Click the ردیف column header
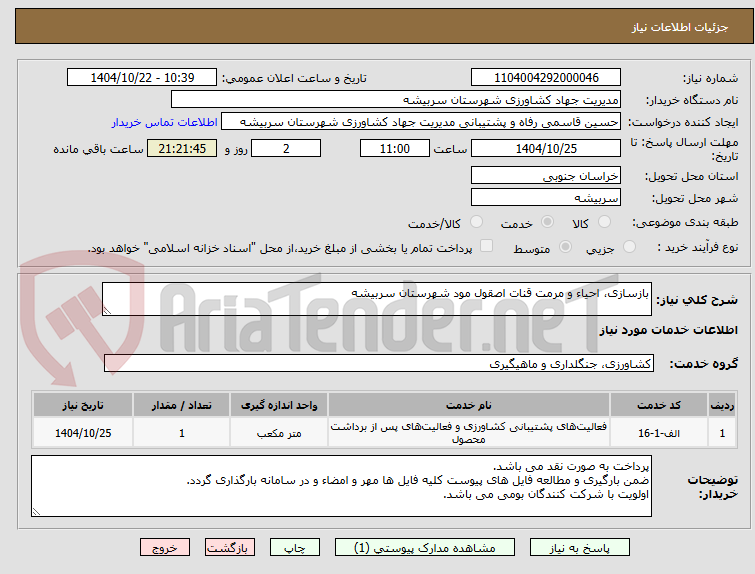 click(x=722, y=405)
